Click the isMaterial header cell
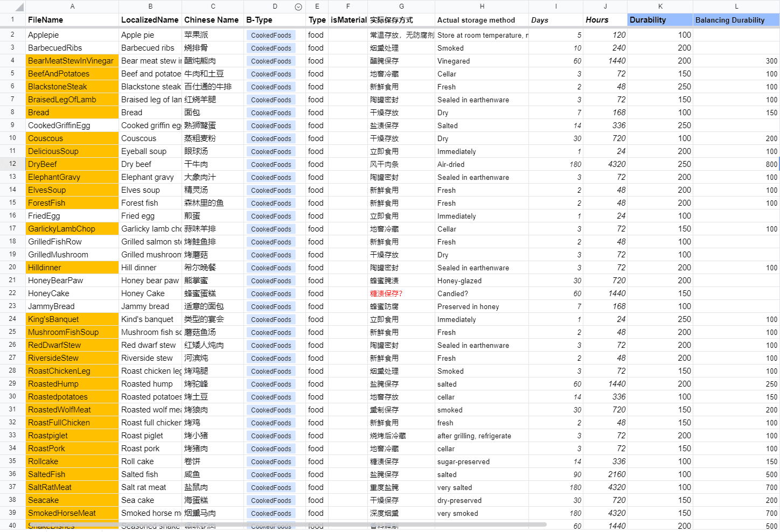The width and height of the screenshot is (780, 532). 348,20
